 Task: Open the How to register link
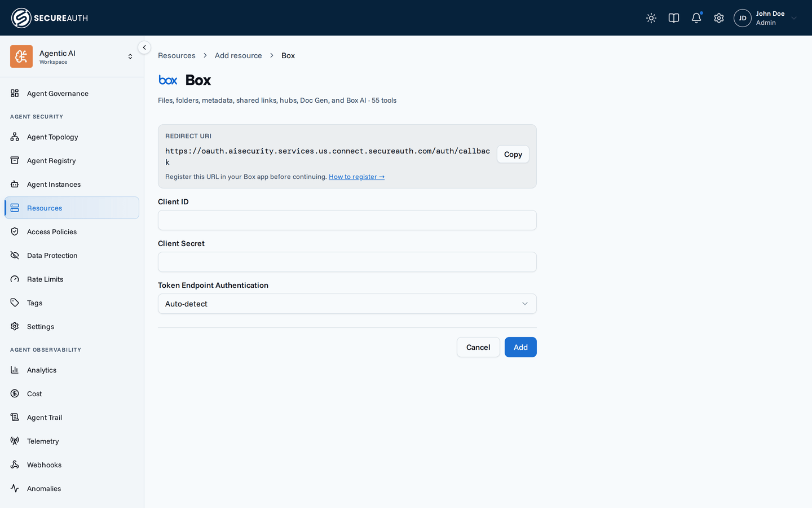point(356,177)
